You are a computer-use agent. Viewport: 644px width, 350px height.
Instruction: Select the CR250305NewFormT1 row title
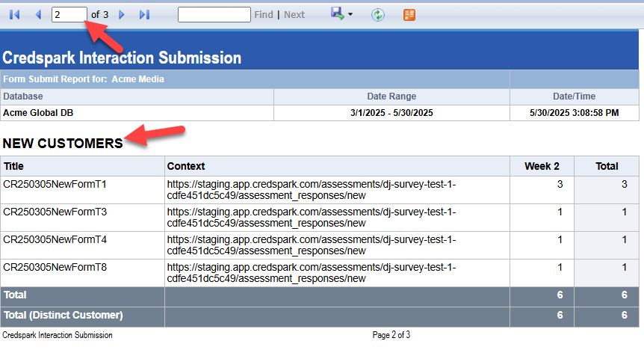point(55,184)
